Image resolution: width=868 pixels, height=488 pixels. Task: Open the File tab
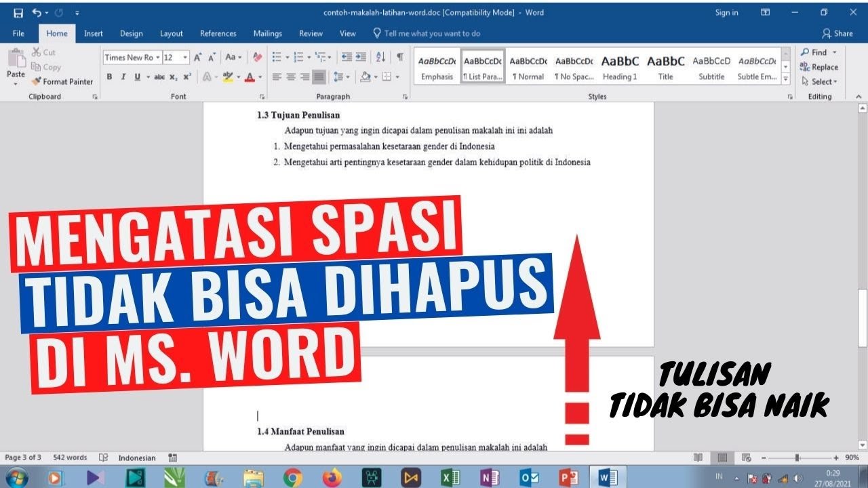(x=18, y=33)
